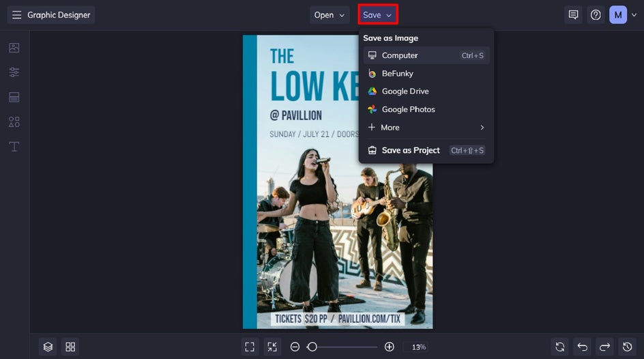The width and height of the screenshot is (644, 359).
Task: Open the help question mark button
Action: pyautogui.click(x=596, y=15)
